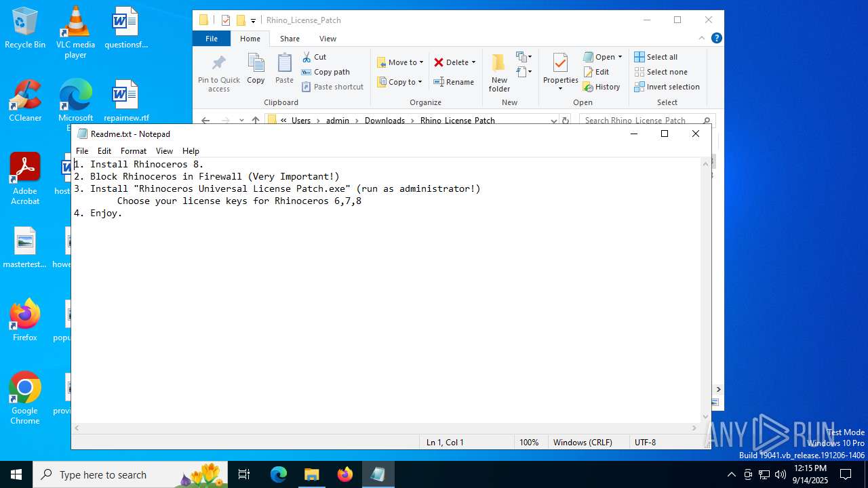The image size is (868, 488).
Task: Show hidden system tray icons
Action: pos(731,474)
